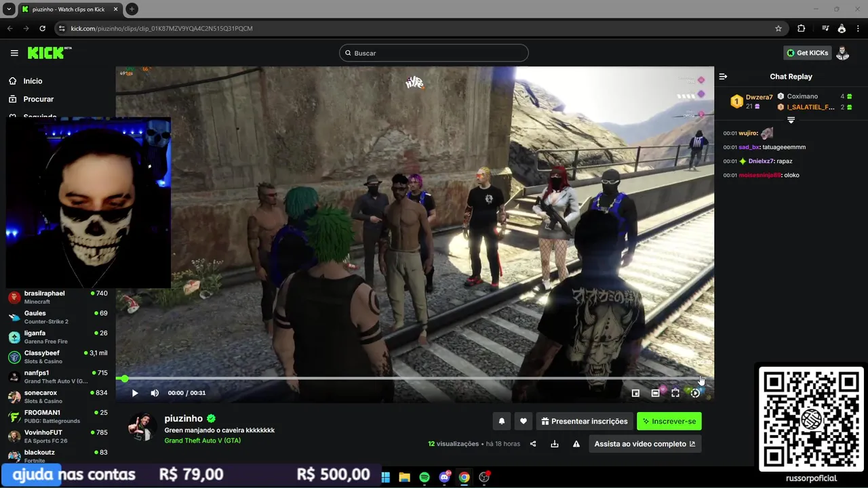Open Chrome three-dot menu
The height and width of the screenshot is (488, 868).
[858, 28]
